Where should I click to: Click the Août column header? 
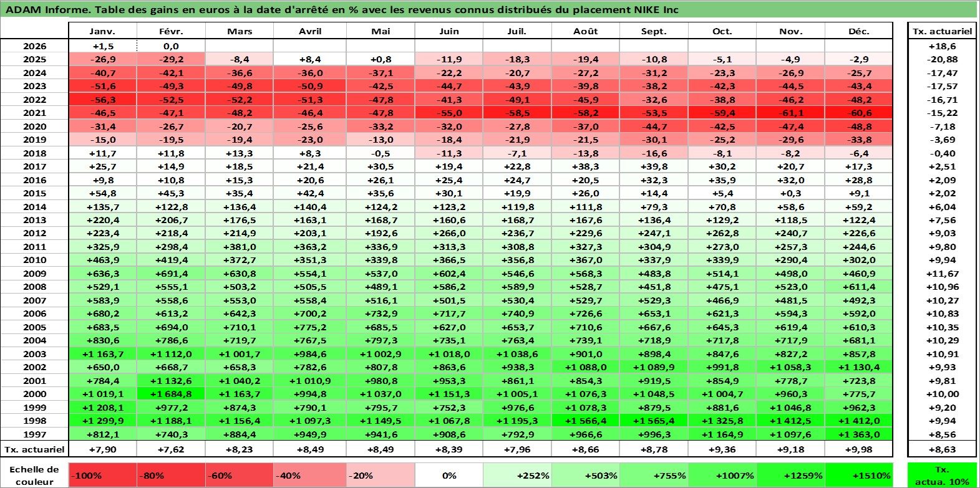pos(586,31)
